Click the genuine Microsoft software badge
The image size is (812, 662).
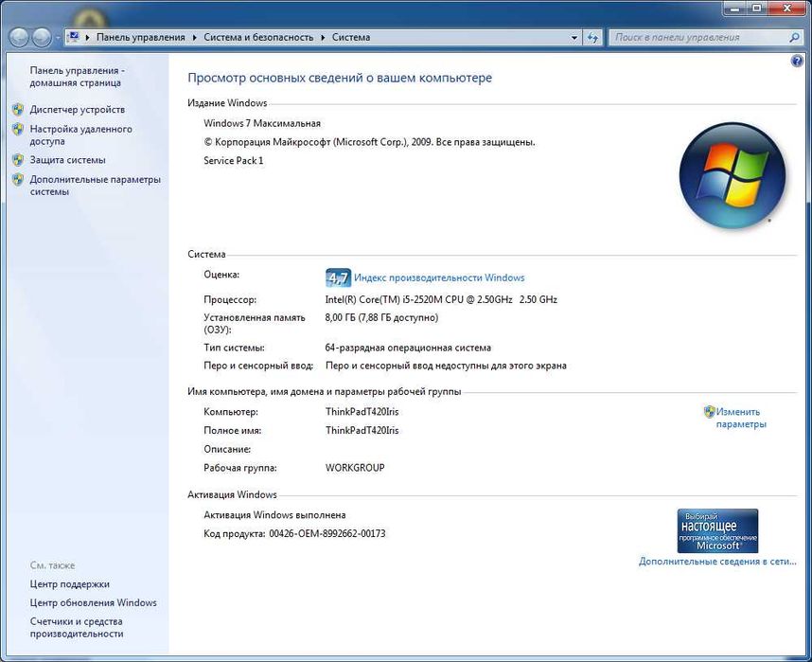tap(717, 531)
